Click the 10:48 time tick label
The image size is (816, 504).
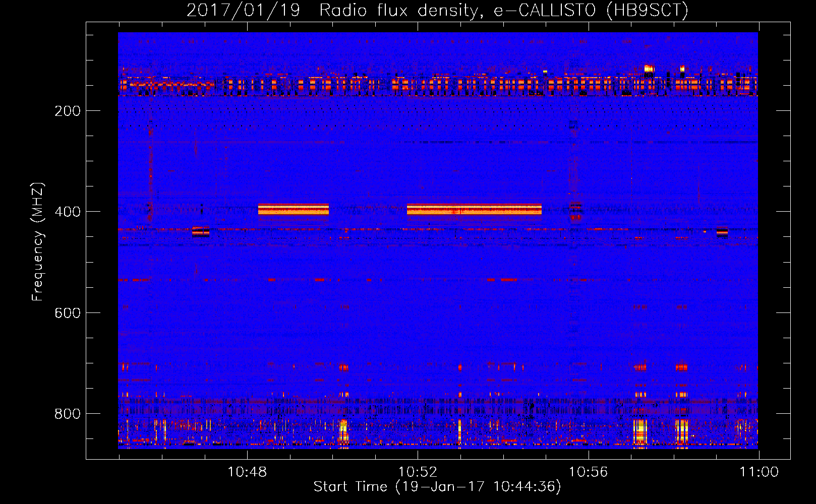pyautogui.click(x=247, y=472)
